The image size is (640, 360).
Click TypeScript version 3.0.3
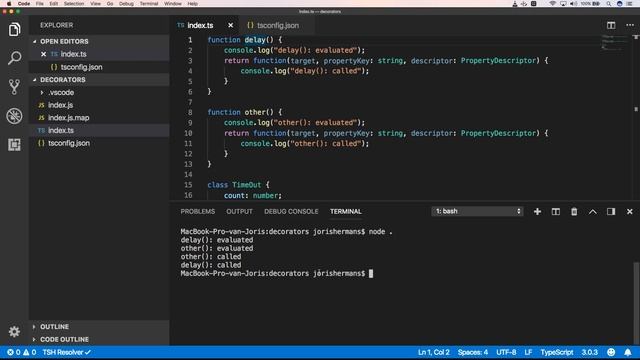click(589, 352)
